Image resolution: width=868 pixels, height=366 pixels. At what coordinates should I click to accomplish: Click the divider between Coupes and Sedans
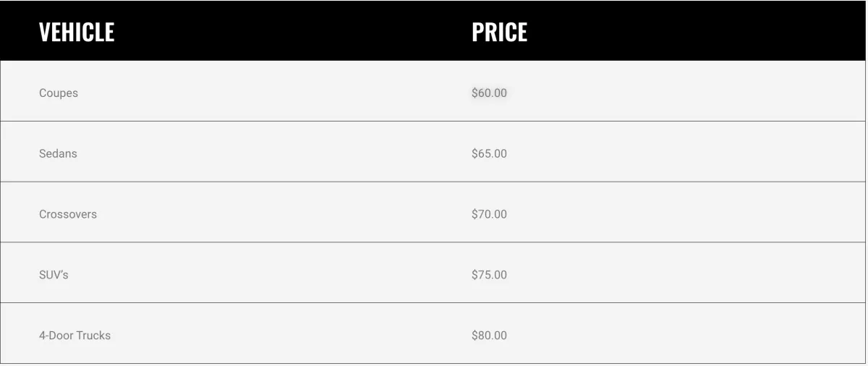tap(433, 121)
